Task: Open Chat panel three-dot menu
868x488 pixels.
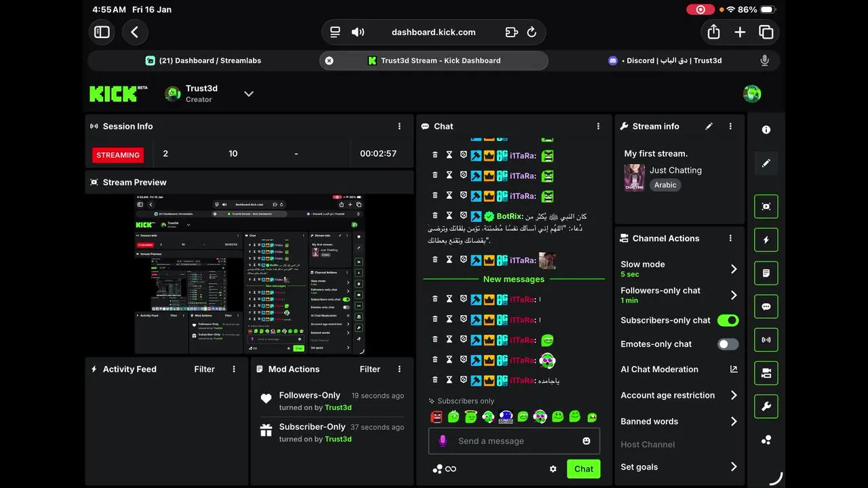Action: 598,126
